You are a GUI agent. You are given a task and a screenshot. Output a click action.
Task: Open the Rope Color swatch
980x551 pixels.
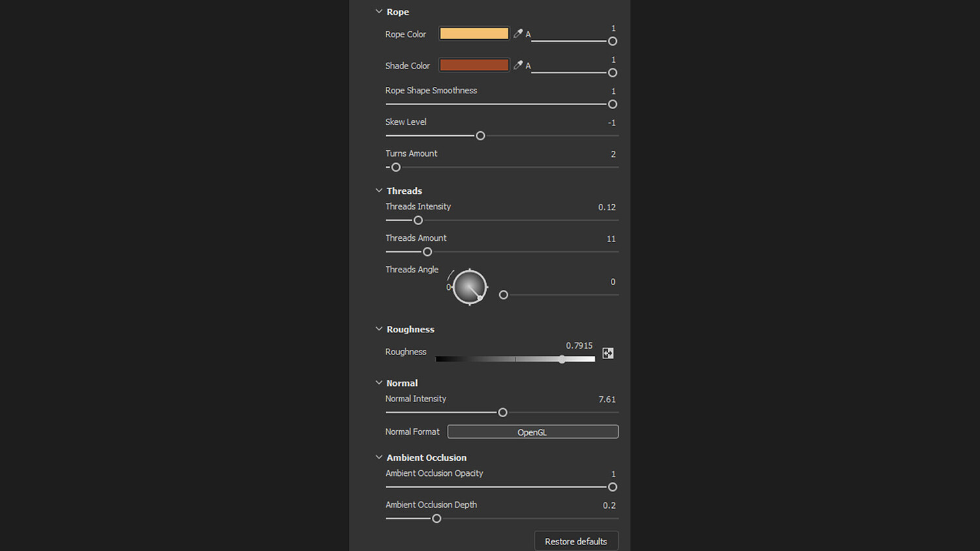(x=474, y=34)
